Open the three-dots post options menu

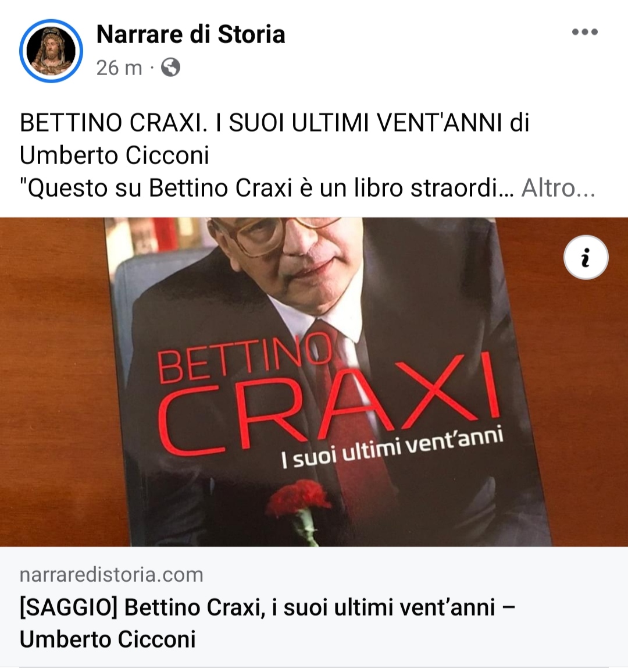click(x=585, y=32)
